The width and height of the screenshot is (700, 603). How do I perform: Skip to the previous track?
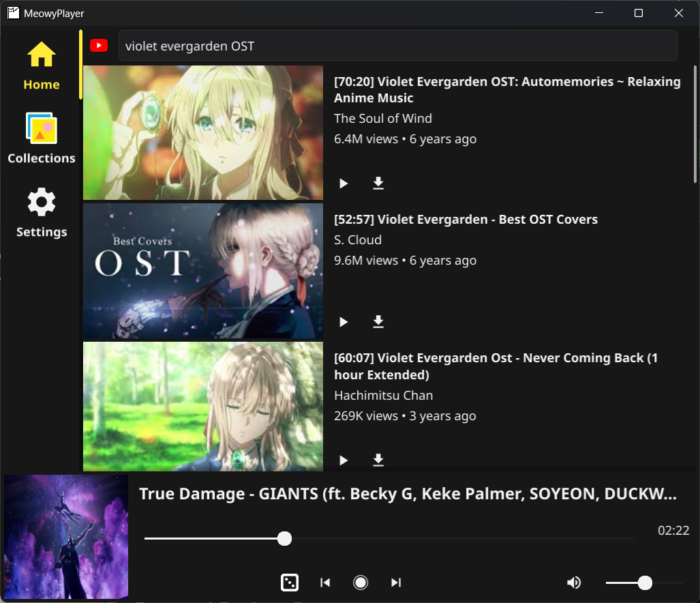[x=325, y=583]
